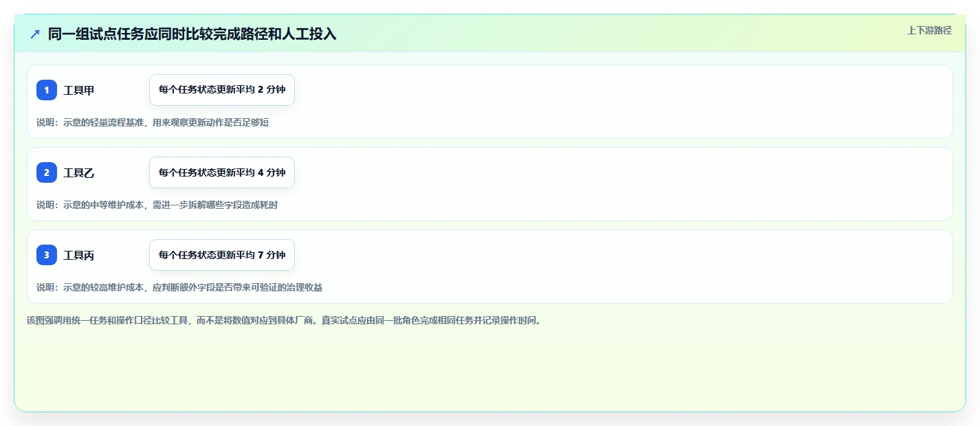This screenshot has width=980, height=426.
Task: Click the pill 每个任务状态更新平均 4 分钟
Action: tap(222, 172)
